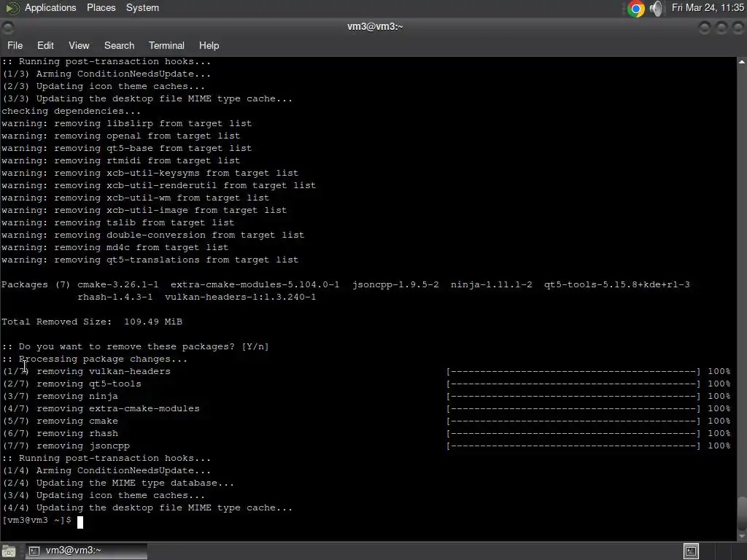Click 'Do you want to remove these packages?' line

135,346
